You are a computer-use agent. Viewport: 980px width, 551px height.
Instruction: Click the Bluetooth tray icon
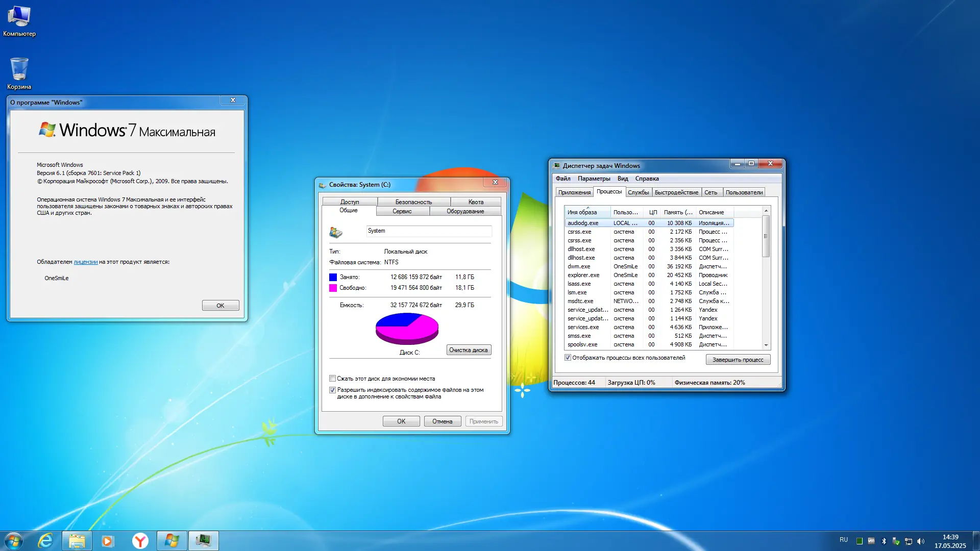point(884,541)
